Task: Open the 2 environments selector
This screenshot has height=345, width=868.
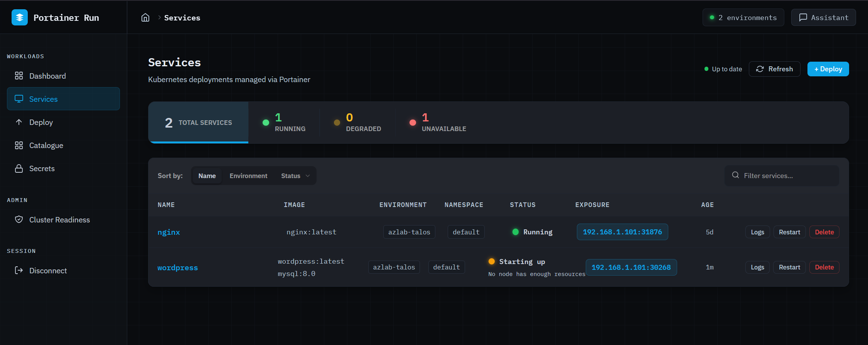Action: pyautogui.click(x=743, y=17)
